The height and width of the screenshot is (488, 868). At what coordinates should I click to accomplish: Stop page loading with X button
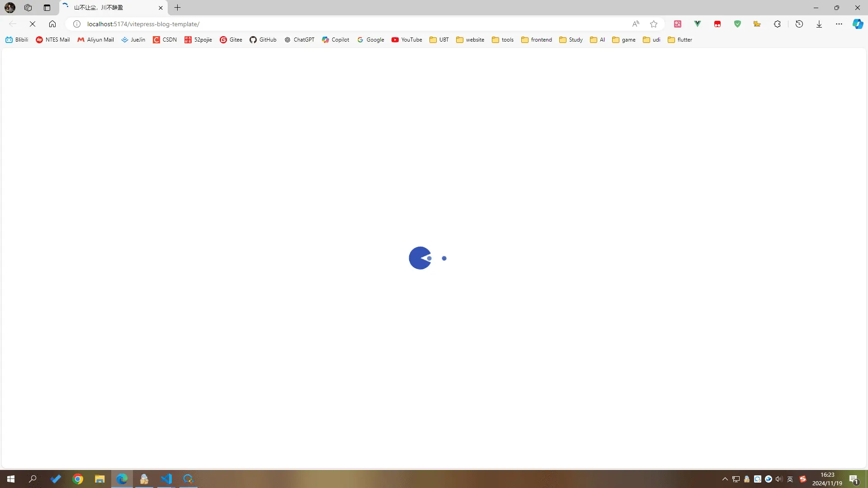pos(33,24)
